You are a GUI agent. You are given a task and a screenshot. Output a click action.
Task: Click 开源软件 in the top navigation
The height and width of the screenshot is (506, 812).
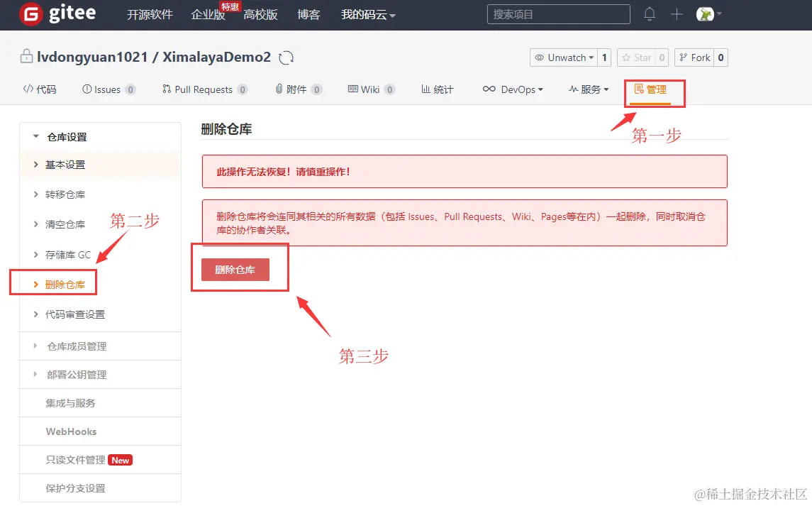tap(150, 14)
